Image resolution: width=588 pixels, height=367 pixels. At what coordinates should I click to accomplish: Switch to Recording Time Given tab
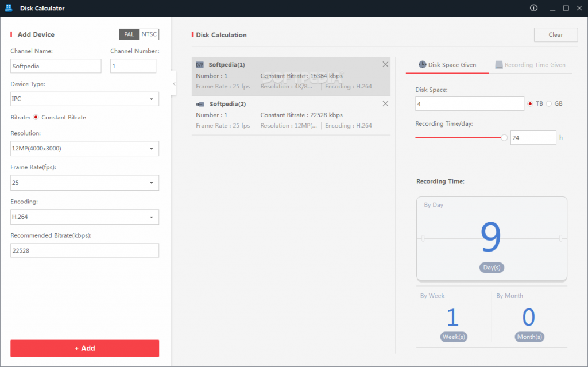530,65
